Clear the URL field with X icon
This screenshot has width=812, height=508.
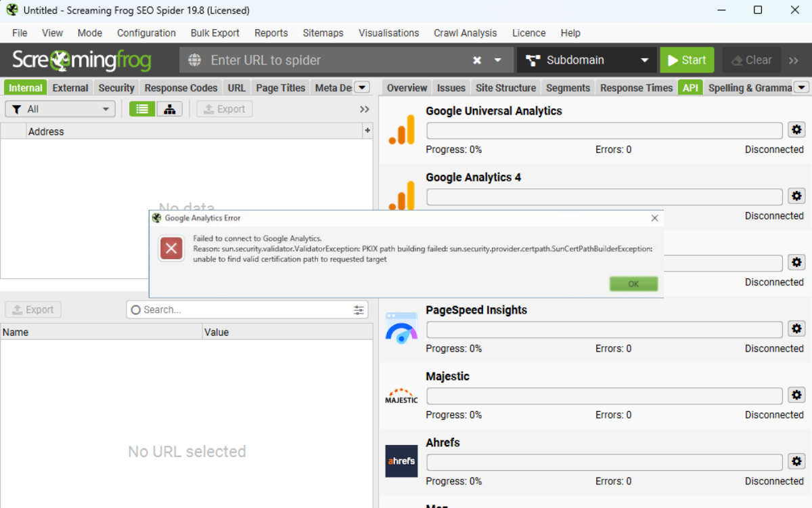coord(477,60)
